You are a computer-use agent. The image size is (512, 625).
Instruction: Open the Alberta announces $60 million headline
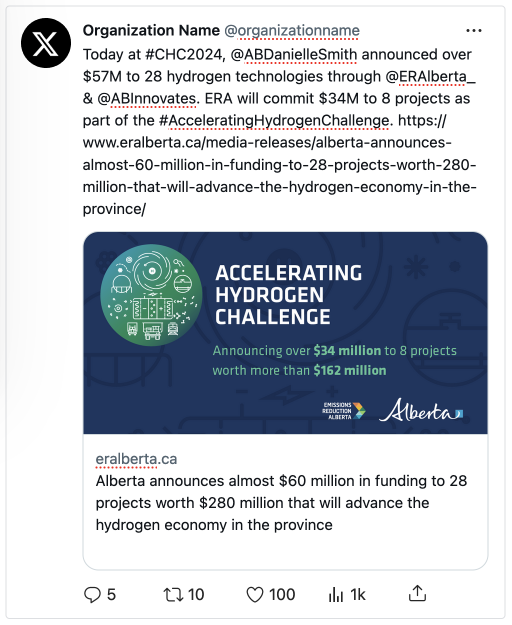pos(281,503)
